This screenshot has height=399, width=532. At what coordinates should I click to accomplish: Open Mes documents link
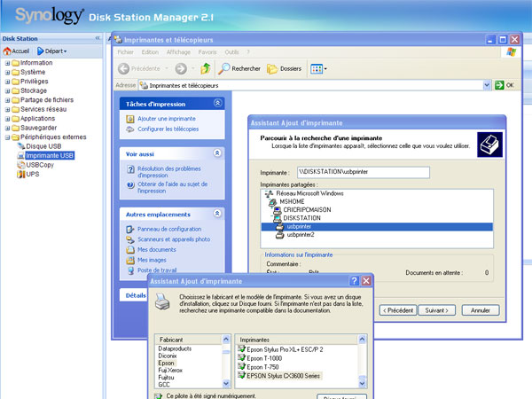tap(157, 250)
